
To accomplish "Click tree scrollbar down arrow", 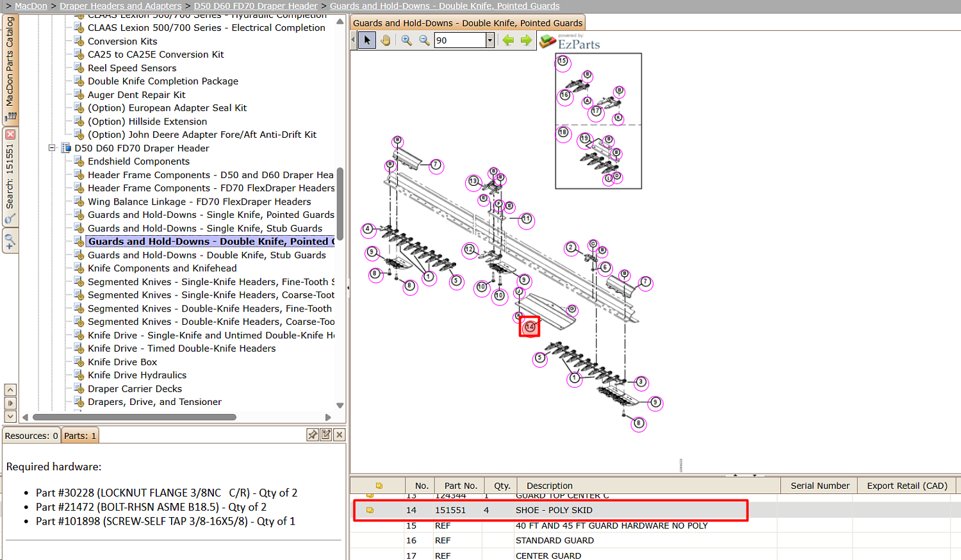I will point(340,406).
